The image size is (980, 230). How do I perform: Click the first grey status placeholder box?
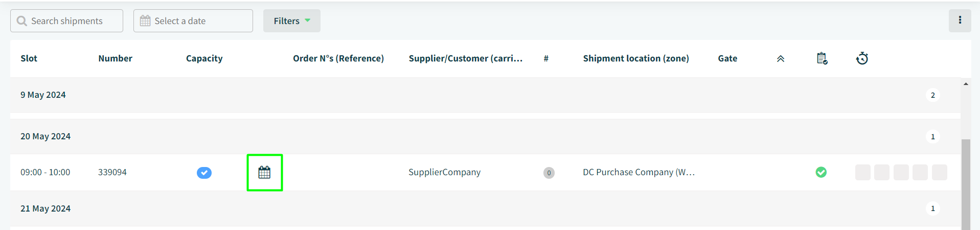coord(863,172)
